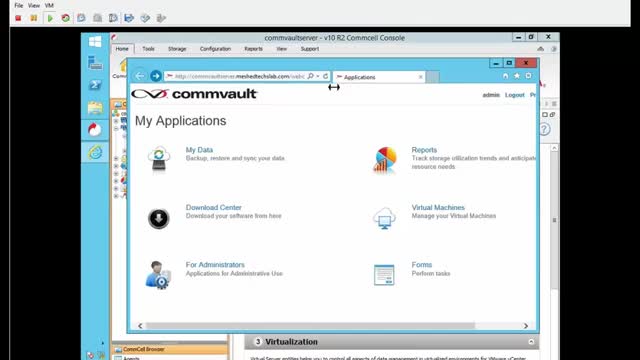Select the CommCell Browser pane header
640x360 pixels.
(x=170, y=349)
